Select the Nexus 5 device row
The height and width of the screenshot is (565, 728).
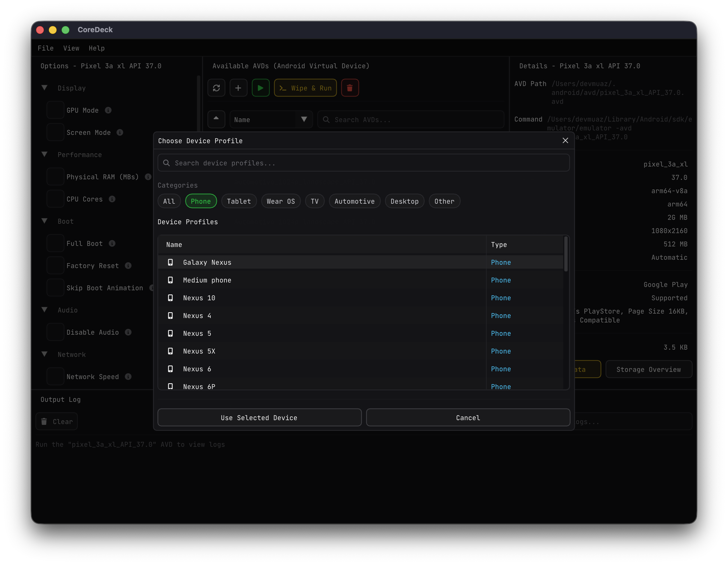[x=361, y=333]
